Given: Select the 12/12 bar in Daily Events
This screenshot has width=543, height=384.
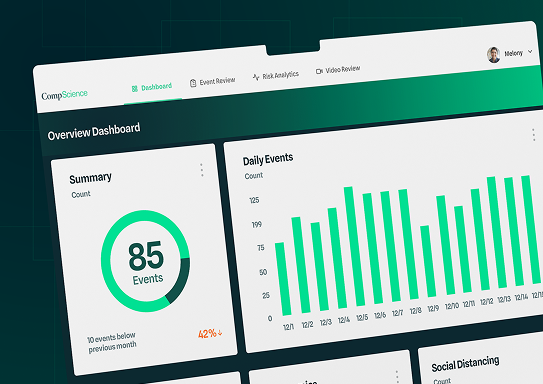Looking at the screenshot, I should (480, 240).
